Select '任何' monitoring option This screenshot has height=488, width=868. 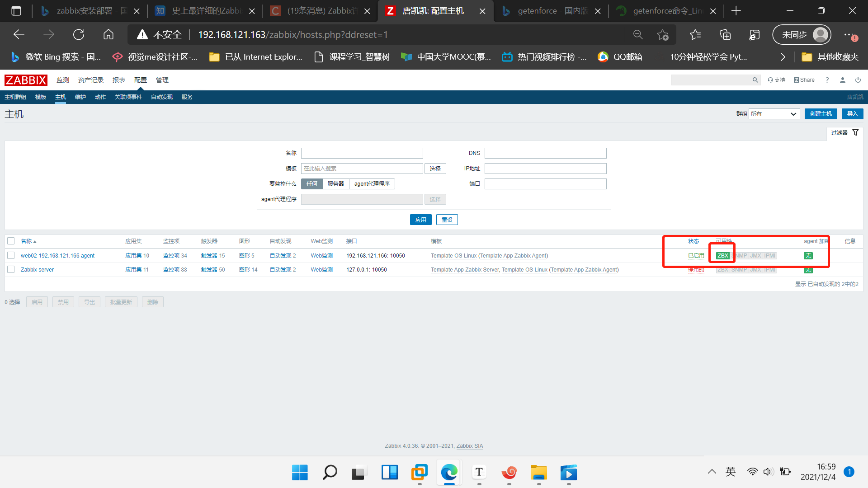click(x=312, y=184)
